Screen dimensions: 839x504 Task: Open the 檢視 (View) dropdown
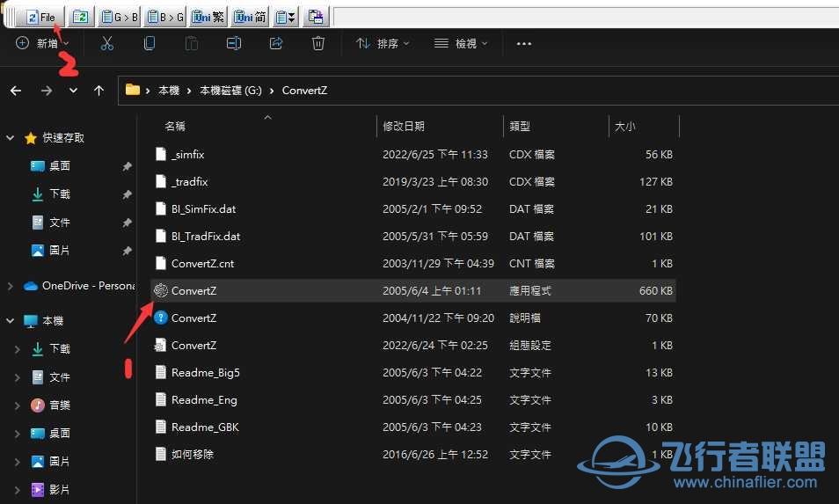pos(461,43)
